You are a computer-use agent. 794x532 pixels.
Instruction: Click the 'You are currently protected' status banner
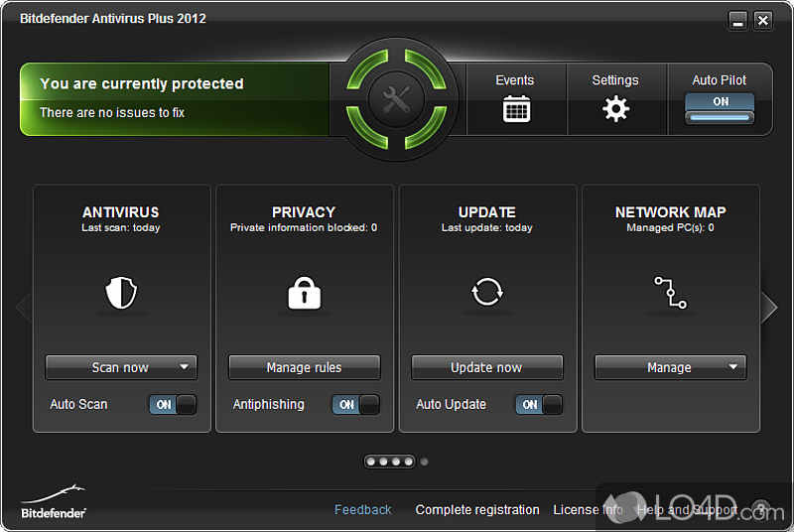coord(175,99)
